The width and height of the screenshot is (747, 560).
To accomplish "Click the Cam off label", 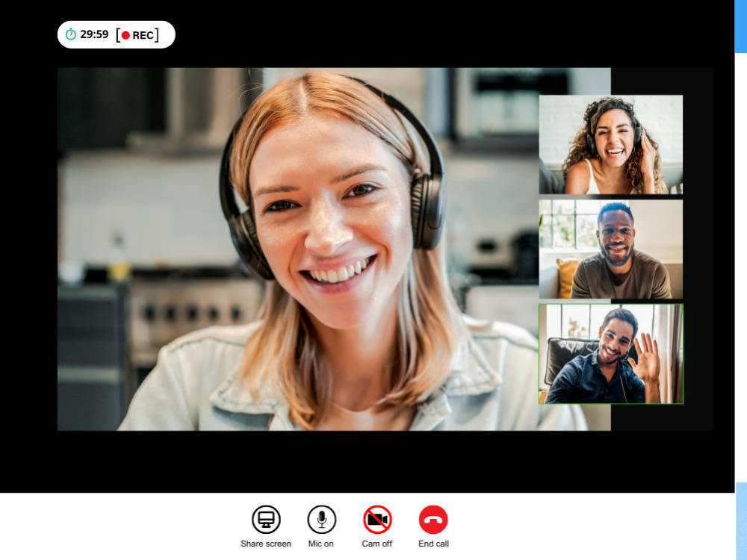I will point(376,544).
